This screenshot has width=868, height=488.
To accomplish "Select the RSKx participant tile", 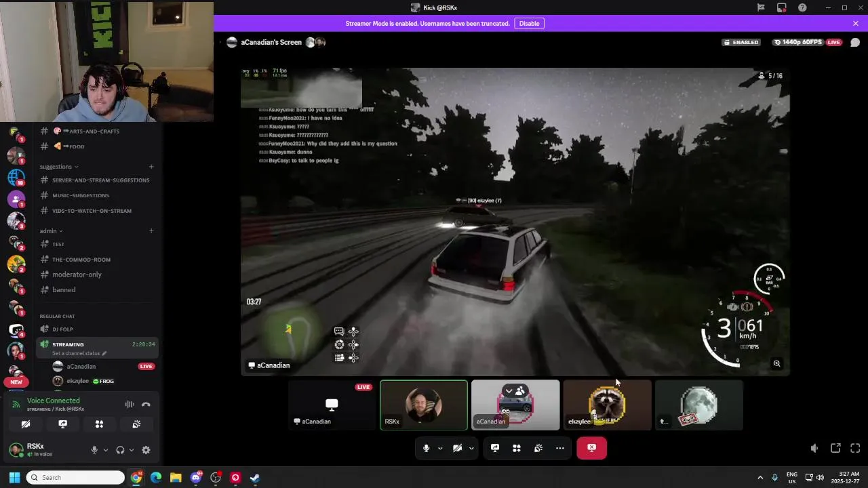I will pos(424,405).
